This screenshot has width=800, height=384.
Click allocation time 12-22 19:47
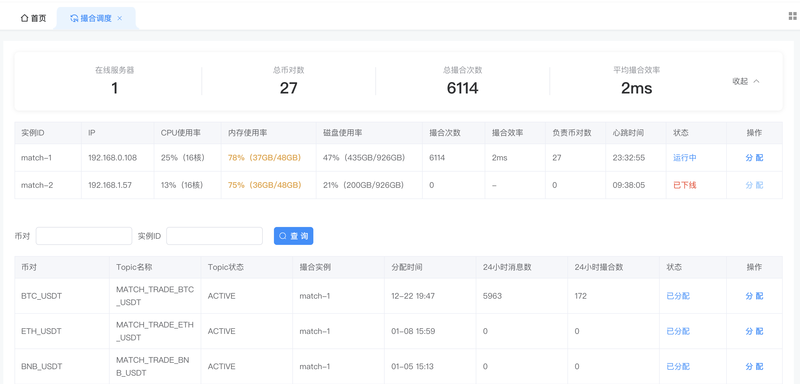413,296
